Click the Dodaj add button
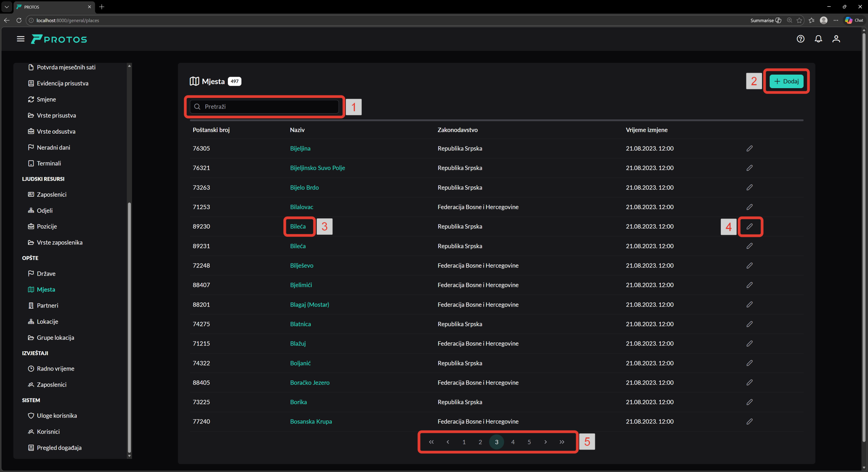 point(786,81)
